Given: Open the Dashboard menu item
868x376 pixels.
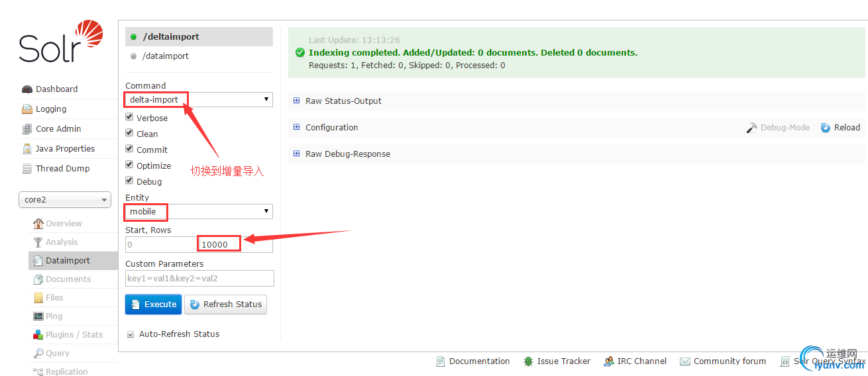Looking at the screenshot, I should coord(57,89).
